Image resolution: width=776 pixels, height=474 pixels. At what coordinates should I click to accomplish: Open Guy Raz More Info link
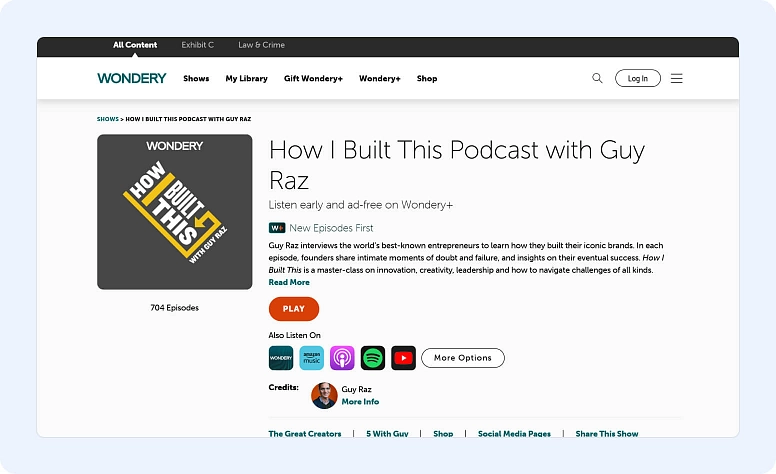click(360, 402)
